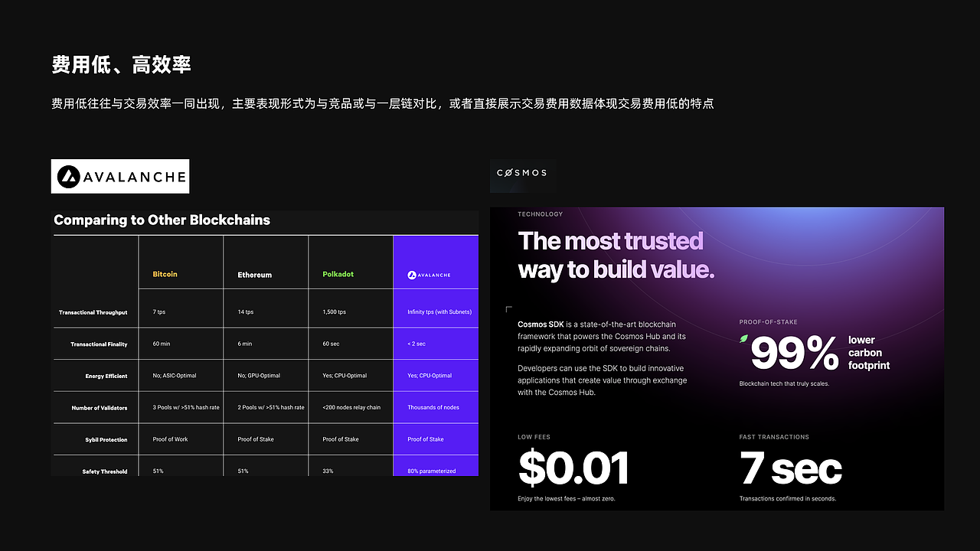
Task: Click the large '99%' figure
Action: tap(794, 354)
